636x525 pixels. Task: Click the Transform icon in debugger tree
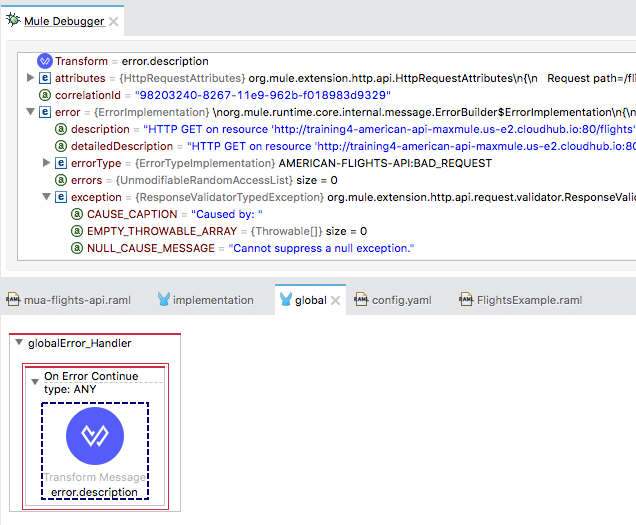[45, 61]
